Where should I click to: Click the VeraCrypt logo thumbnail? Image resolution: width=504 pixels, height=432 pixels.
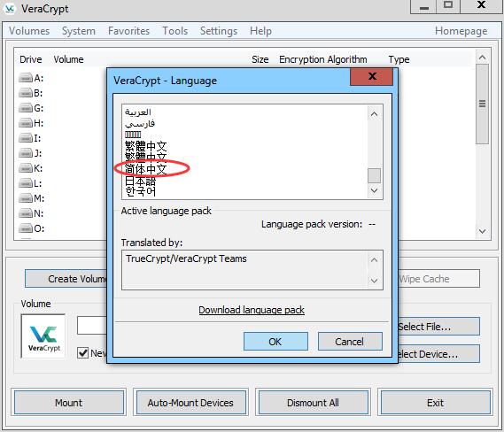[x=43, y=336]
